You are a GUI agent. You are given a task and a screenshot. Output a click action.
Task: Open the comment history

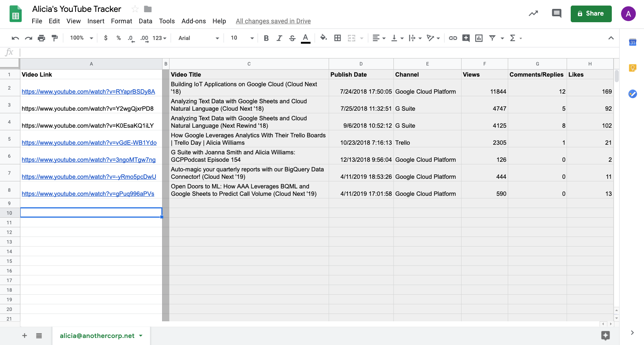pyautogui.click(x=557, y=14)
